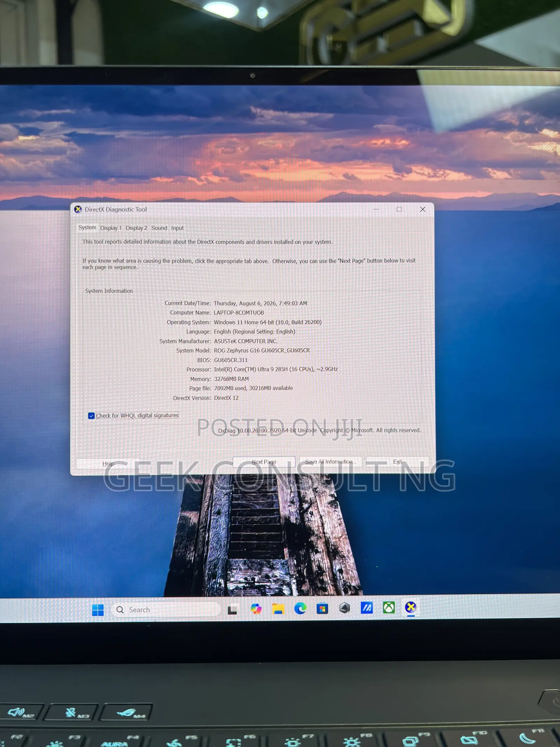Click Save All Information button
This screenshot has width=560, height=747.
point(331,462)
